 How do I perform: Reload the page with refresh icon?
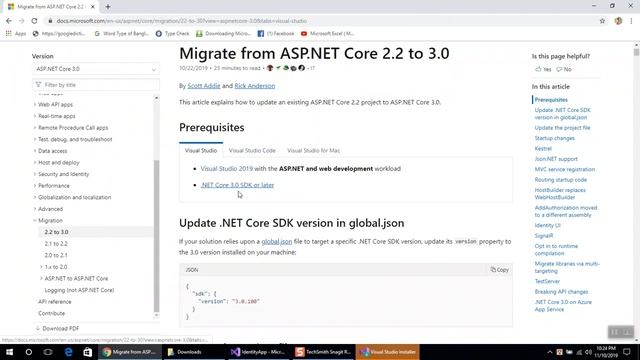(x=34, y=21)
